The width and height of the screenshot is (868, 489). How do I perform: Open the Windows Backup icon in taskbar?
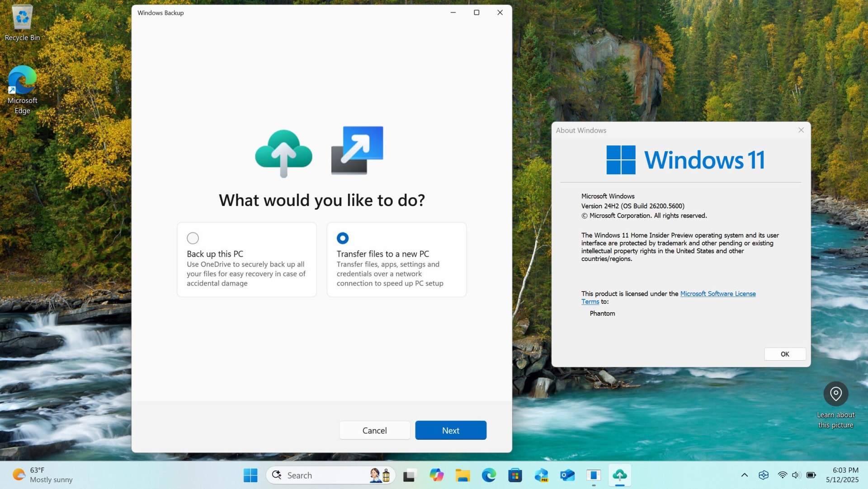tap(620, 475)
